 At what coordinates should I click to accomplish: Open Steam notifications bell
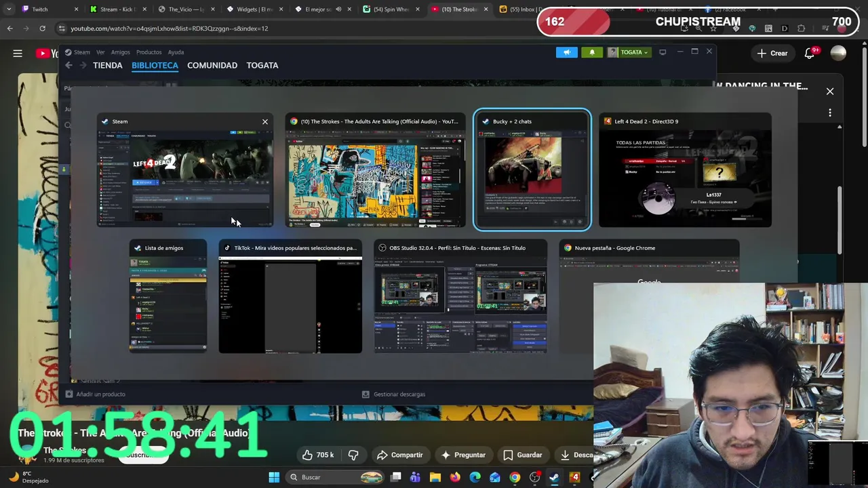(592, 52)
